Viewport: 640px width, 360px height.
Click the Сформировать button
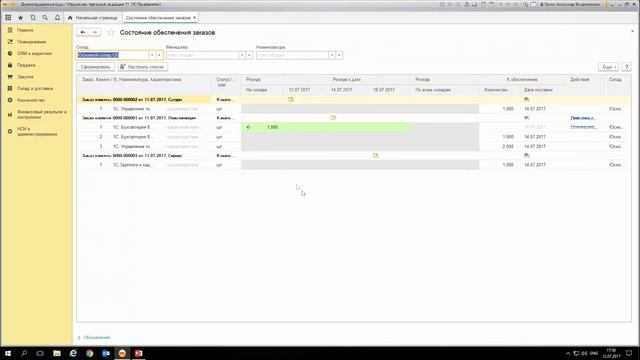96,67
